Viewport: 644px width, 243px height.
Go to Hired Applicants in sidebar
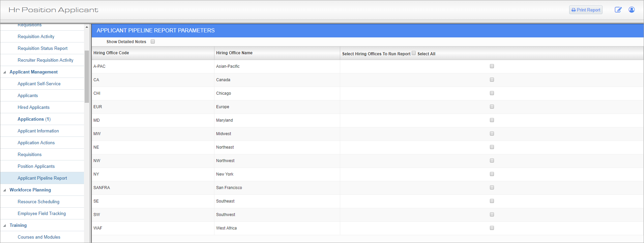click(33, 108)
